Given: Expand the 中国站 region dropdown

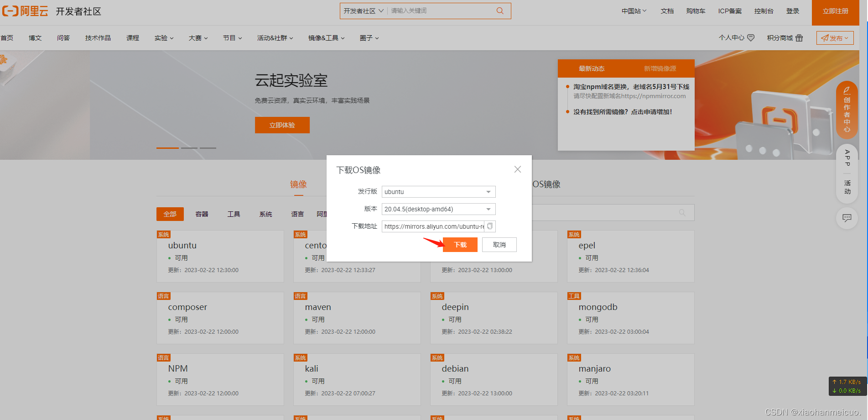Looking at the screenshot, I should point(634,11).
